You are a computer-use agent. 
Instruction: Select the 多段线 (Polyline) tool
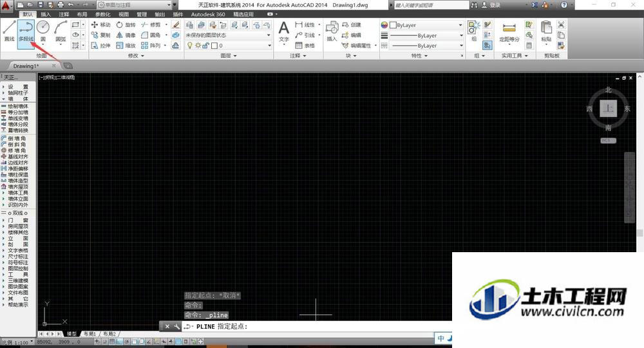26,34
